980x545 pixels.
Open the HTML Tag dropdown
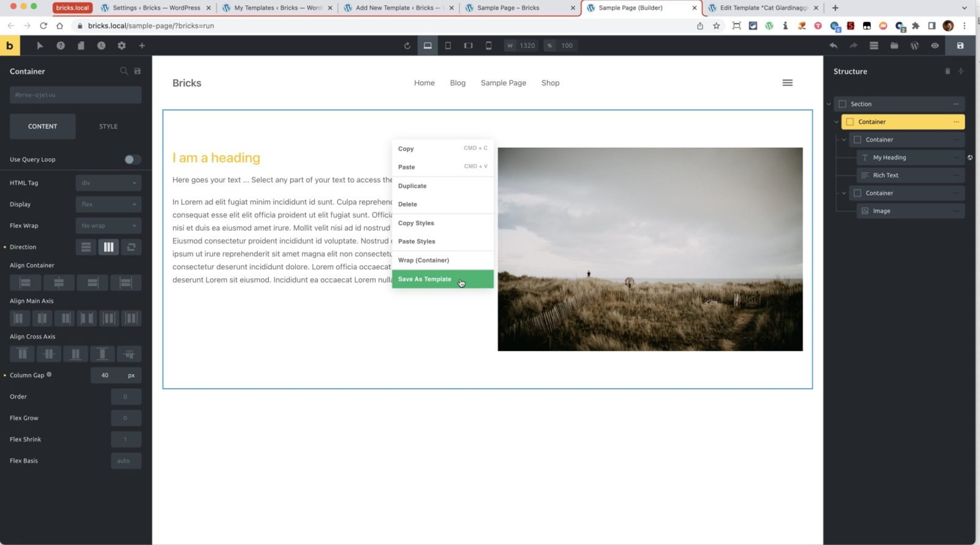tap(108, 183)
